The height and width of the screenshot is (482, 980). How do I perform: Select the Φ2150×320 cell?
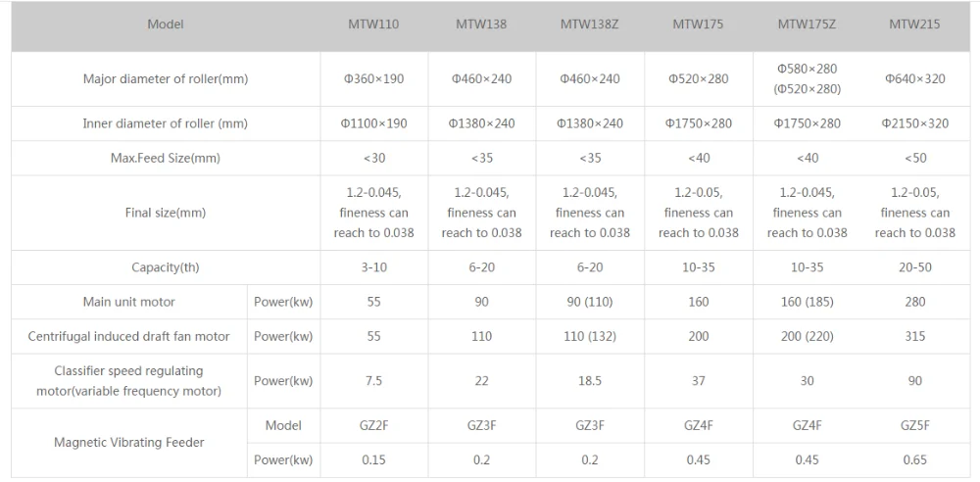coord(914,123)
